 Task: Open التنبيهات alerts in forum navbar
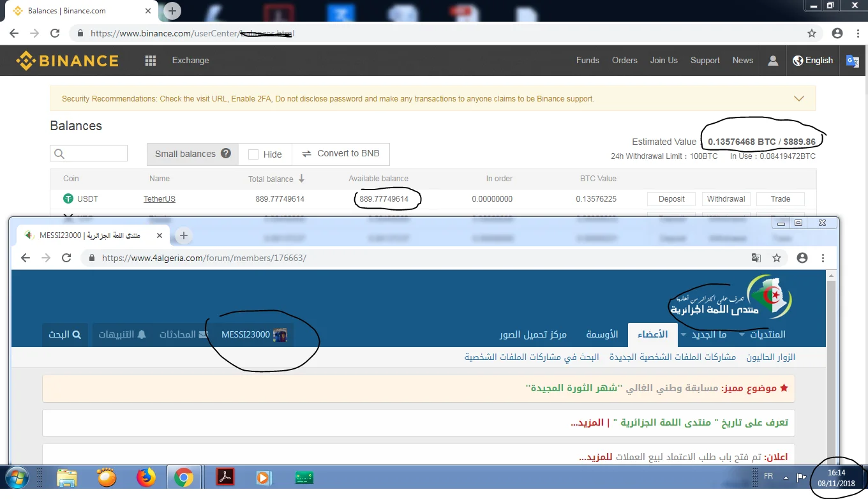coord(121,334)
